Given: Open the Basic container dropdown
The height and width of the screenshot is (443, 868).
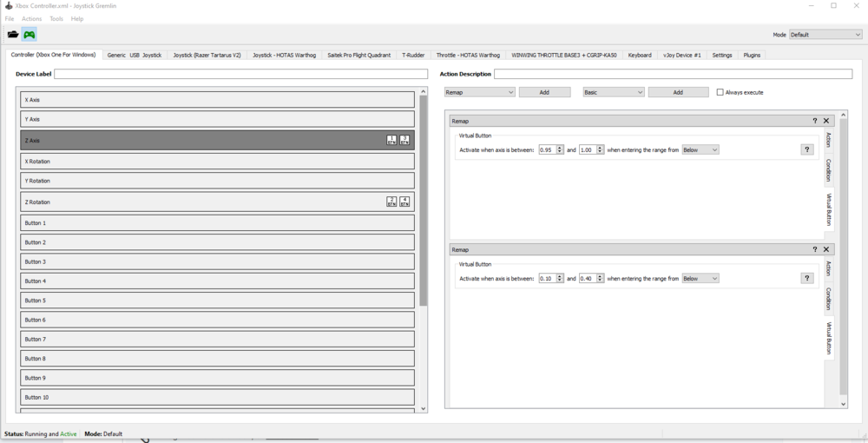Looking at the screenshot, I should (614, 92).
